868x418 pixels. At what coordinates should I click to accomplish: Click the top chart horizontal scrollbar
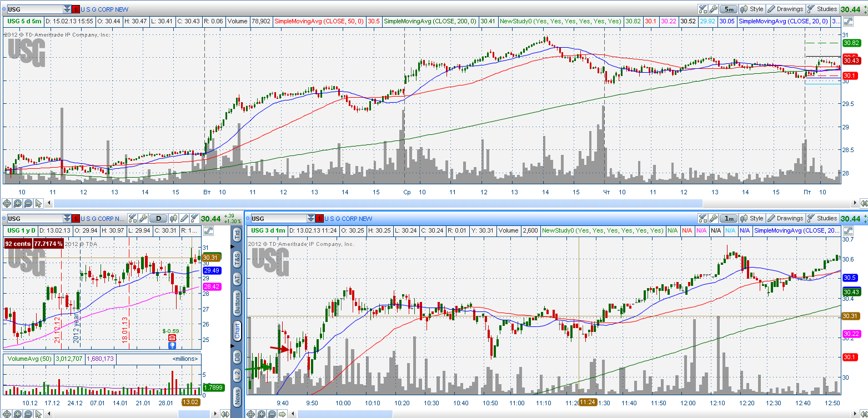coord(378,203)
